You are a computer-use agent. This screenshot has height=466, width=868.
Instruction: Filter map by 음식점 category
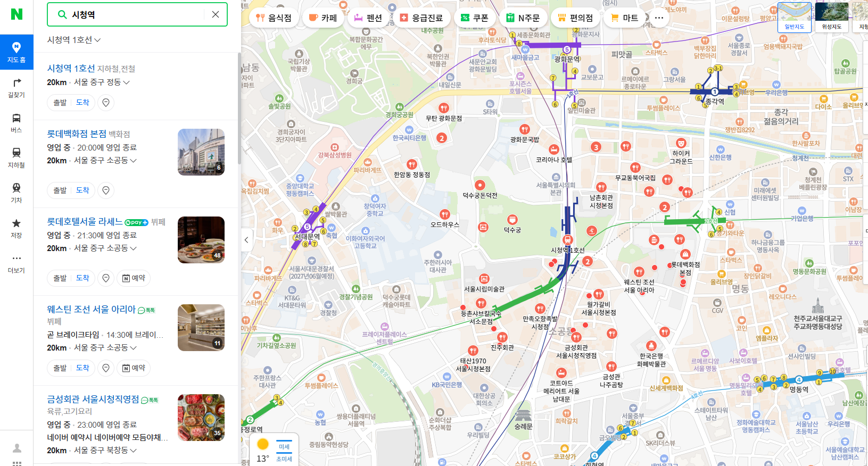(274, 18)
